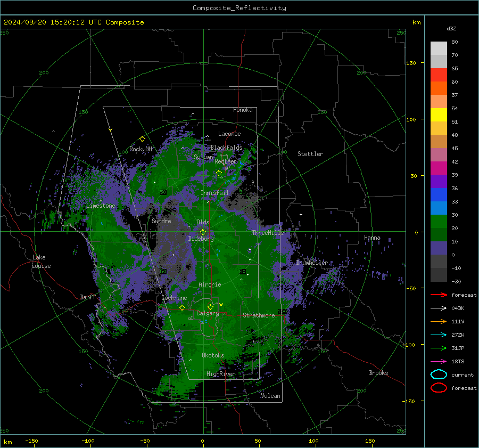Click the Drumheller city label

tap(312, 263)
